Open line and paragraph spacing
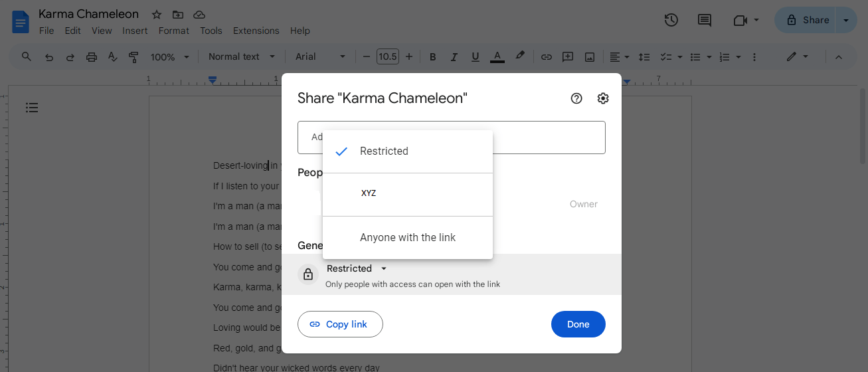The height and width of the screenshot is (372, 868). pyautogui.click(x=644, y=57)
